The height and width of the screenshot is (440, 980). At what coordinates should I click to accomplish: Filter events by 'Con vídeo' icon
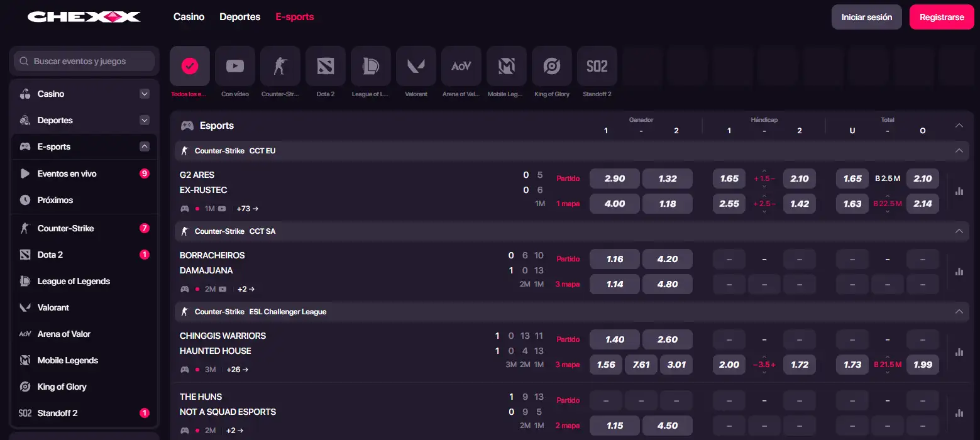pos(235,66)
